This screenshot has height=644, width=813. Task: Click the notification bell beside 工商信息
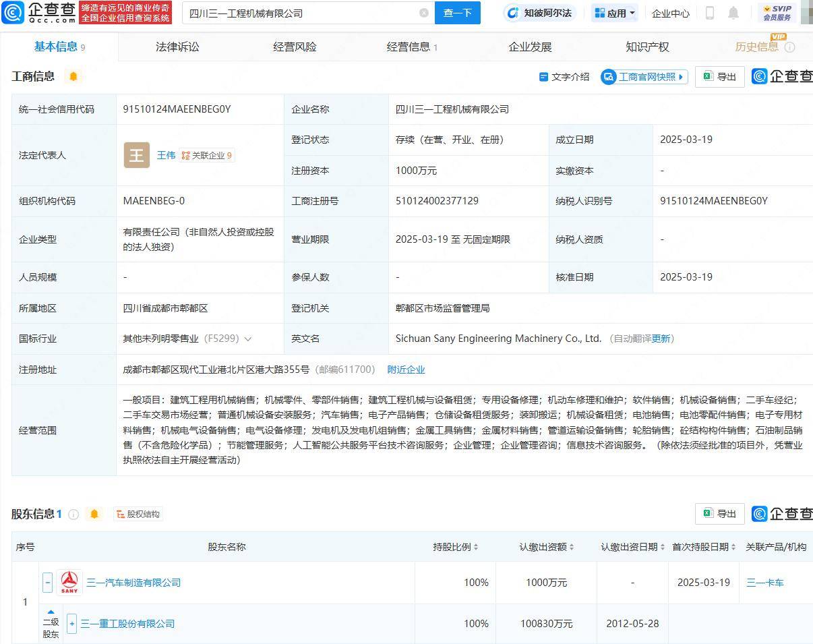[x=73, y=76]
